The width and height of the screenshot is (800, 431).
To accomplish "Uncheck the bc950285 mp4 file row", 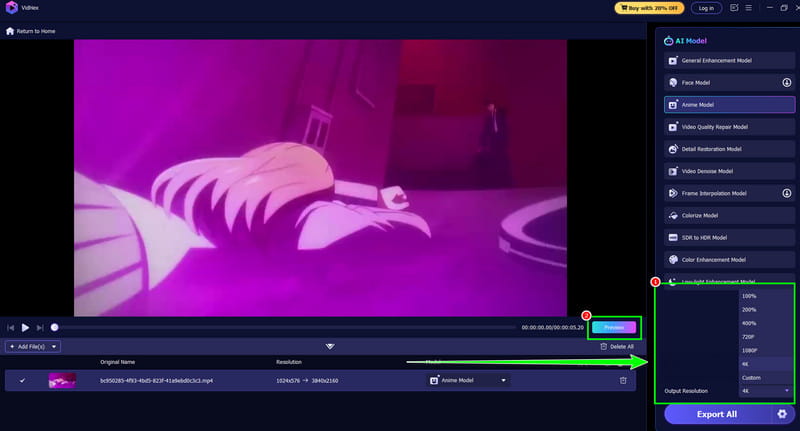I will (22, 381).
